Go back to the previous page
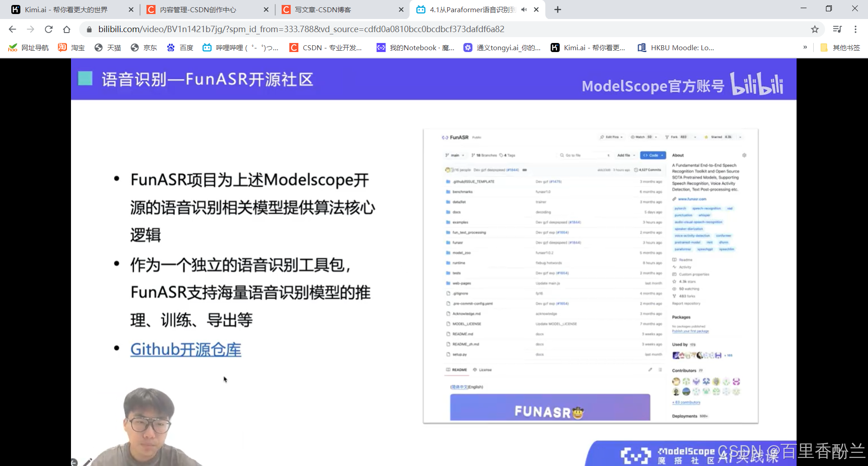Image resolution: width=868 pixels, height=466 pixels. pyautogui.click(x=12, y=29)
